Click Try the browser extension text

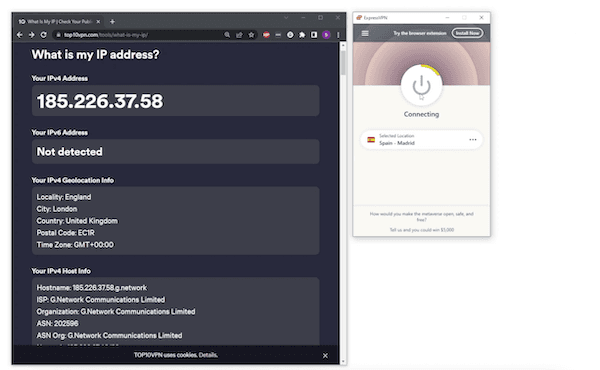pos(419,33)
